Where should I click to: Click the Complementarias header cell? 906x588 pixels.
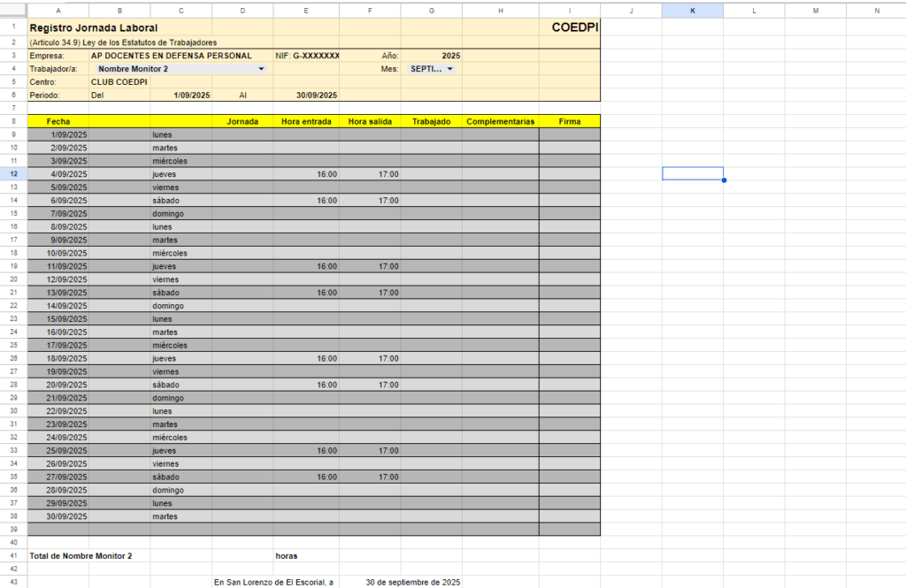[x=500, y=121]
